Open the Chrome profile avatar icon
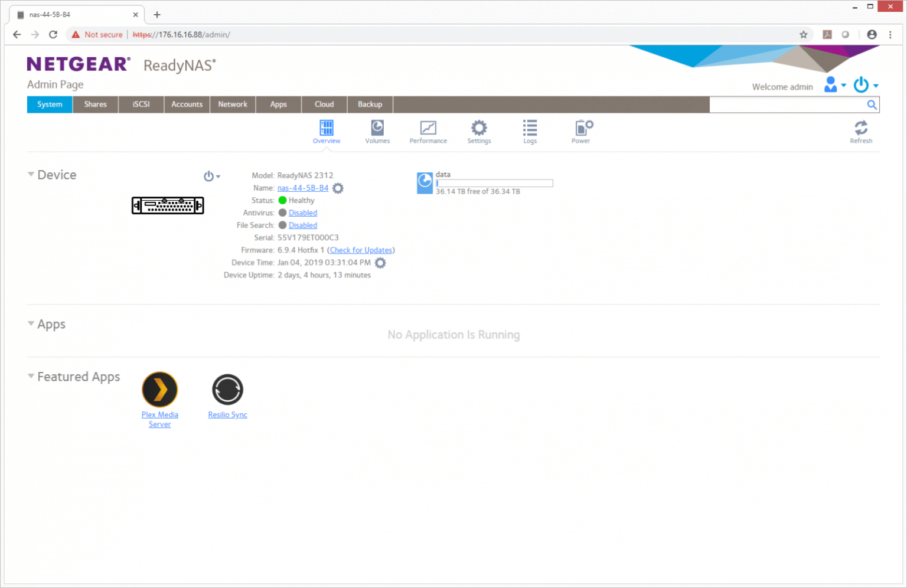 click(x=872, y=34)
